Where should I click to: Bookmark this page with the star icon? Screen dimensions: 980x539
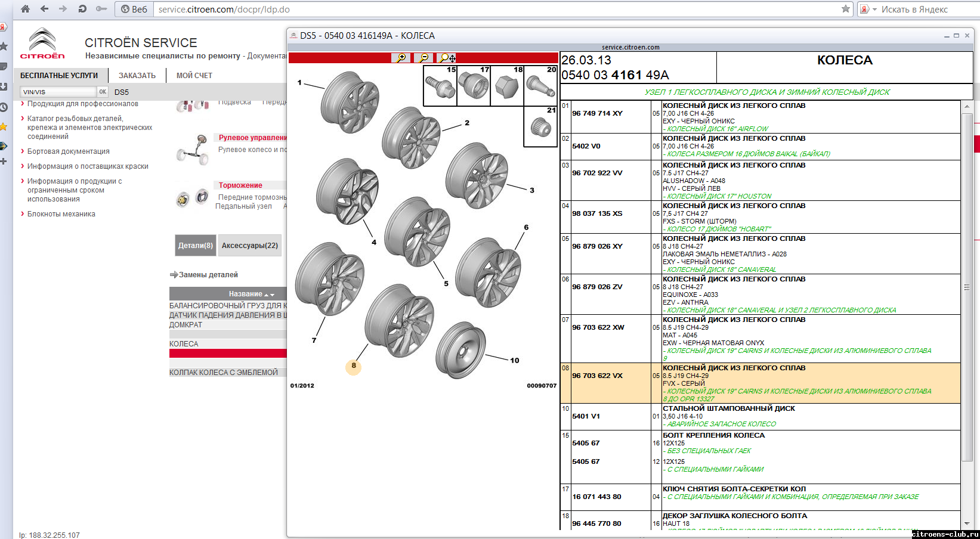[x=845, y=9]
